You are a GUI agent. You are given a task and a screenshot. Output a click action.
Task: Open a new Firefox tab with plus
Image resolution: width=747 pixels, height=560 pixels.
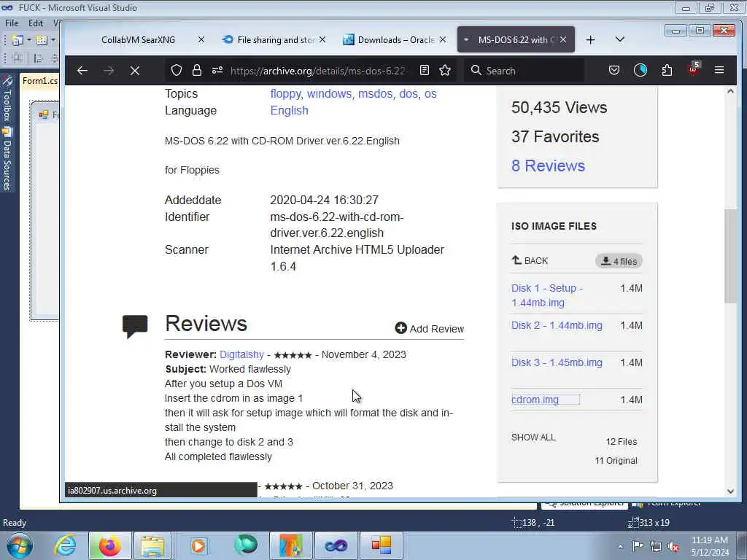(x=590, y=40)
